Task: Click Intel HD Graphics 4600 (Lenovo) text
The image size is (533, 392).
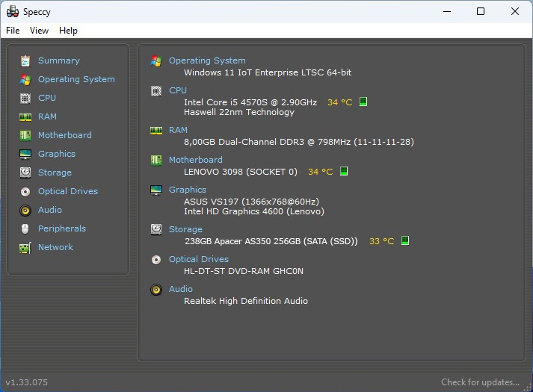Action: (x=254, y=212)
